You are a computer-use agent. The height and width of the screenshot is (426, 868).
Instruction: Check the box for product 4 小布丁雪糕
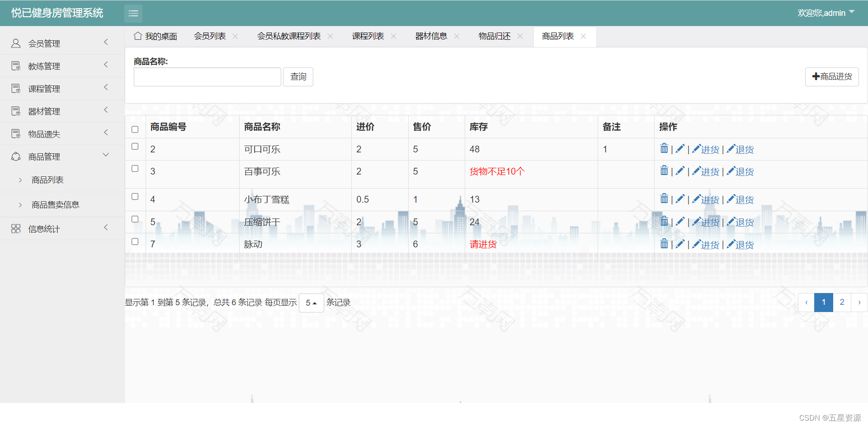pos(135,196)
